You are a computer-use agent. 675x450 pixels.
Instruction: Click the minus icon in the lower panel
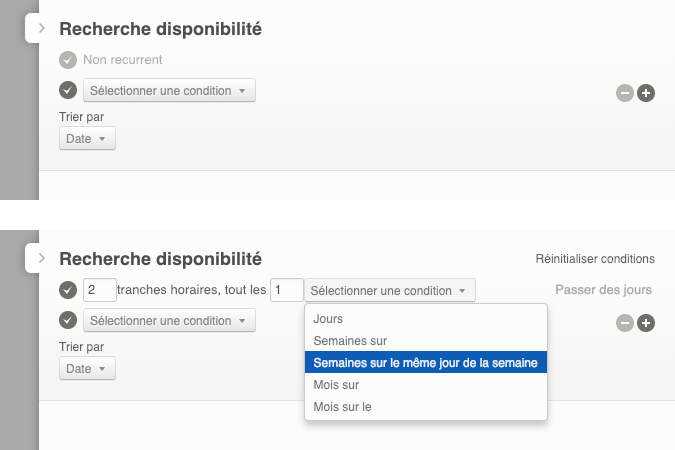point(625,323)
